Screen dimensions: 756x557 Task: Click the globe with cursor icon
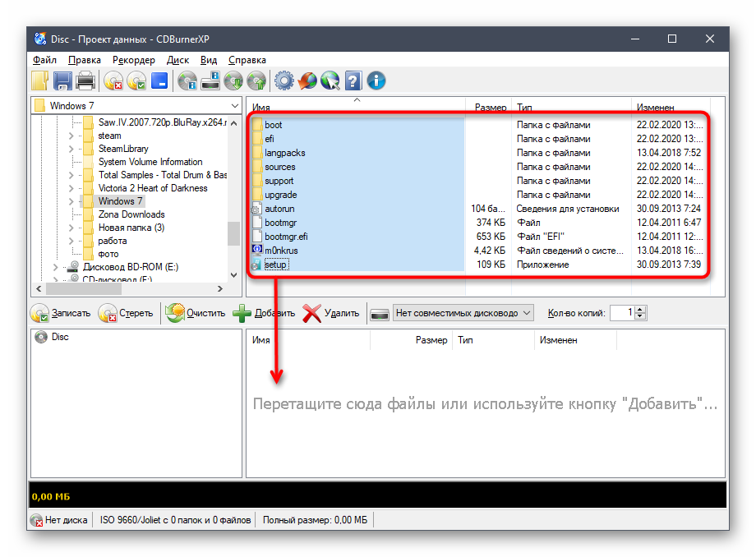pyautogui.click(x=330, y=81)
